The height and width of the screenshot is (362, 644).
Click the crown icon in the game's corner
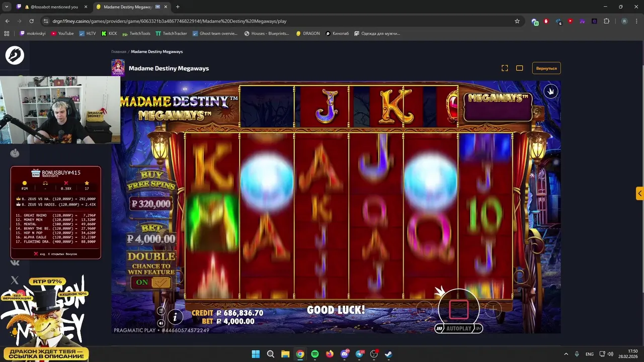click(x=551, y=92)
